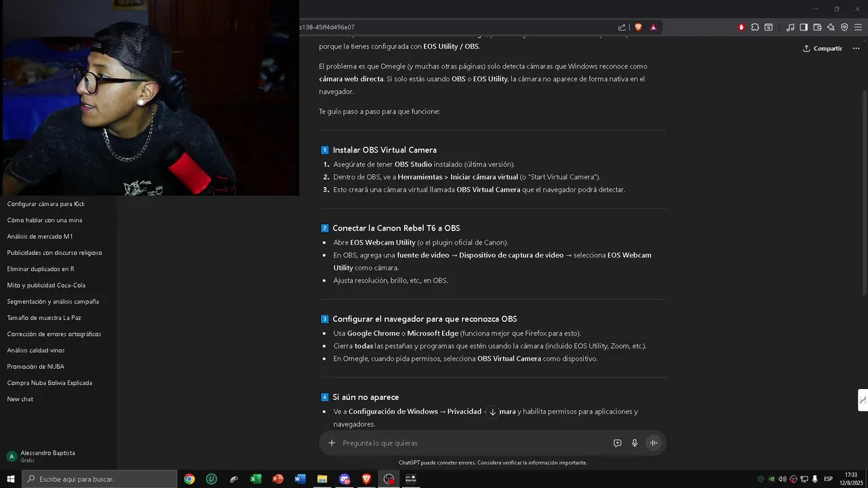Open PowerPoint from the taskbar
Image resolution: width=868 pixels, height=488 pixels.
click(x=278, y=479)
